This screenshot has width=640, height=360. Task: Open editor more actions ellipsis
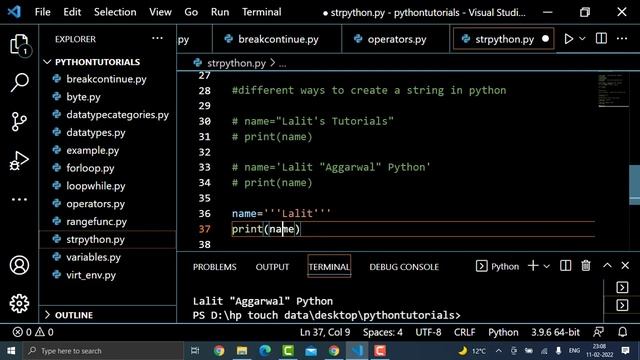coord(622,39)
